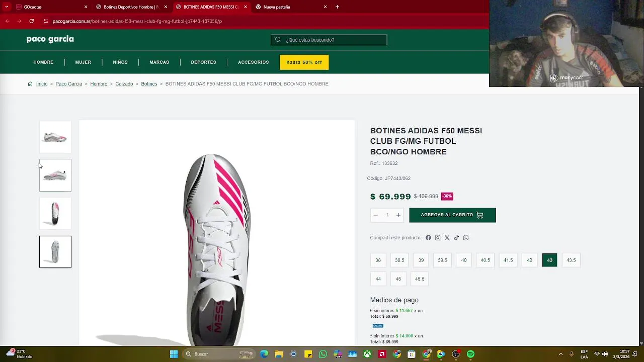
Task: Open Windows Start menu
Action: (x=174, y=354)
